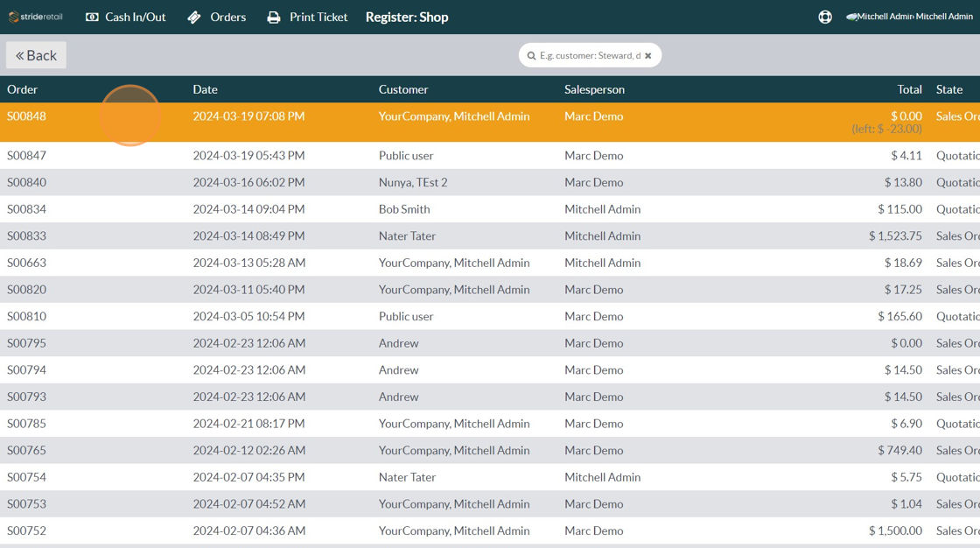Focus the customer search input field

point(590,56)
